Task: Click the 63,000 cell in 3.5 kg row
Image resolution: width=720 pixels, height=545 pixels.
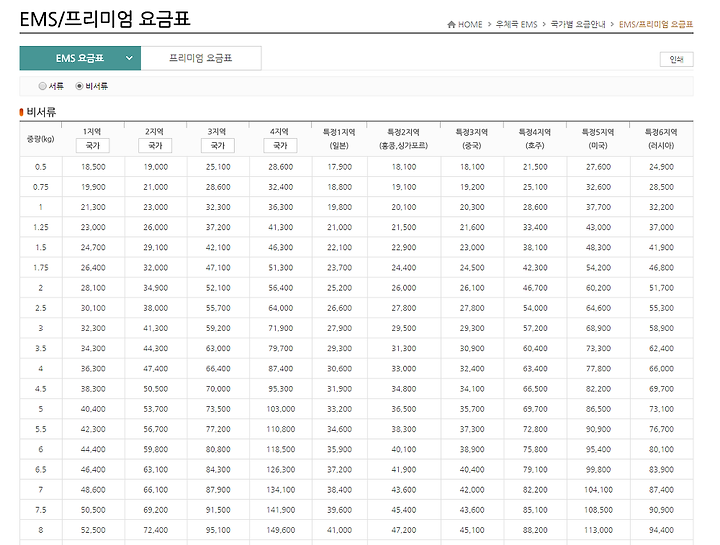Action: (x=218, y=348)
